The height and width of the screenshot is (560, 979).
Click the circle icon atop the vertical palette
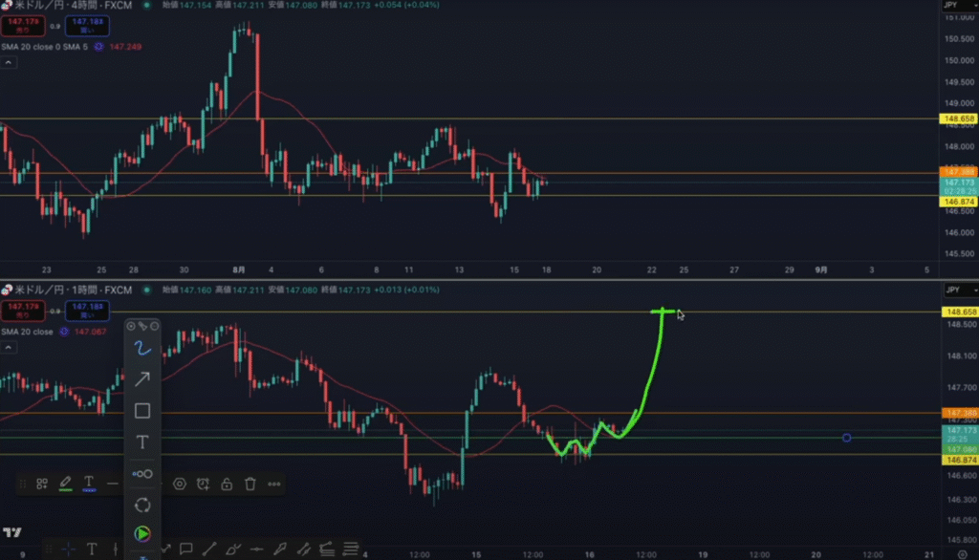pyautogui.click(x=154, y=326)
